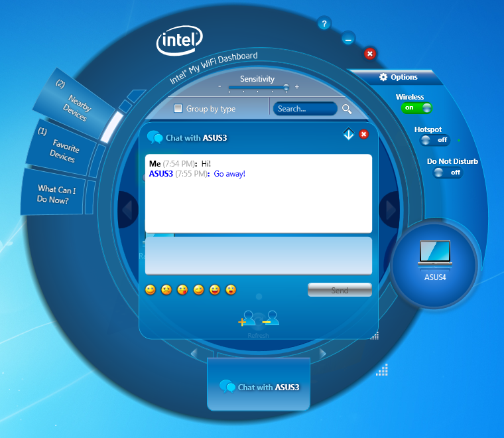Decrease sensitivity with minus sign
This screenshot has width=504, height=438.
point(220,86)
